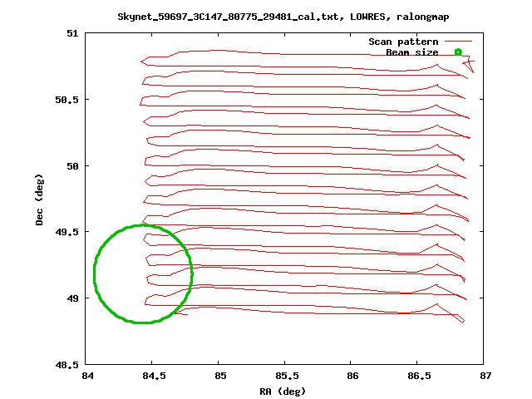Click the x-axis tick label 85
The width and height of the screenshot is (532, 399).
pos(220,376)
